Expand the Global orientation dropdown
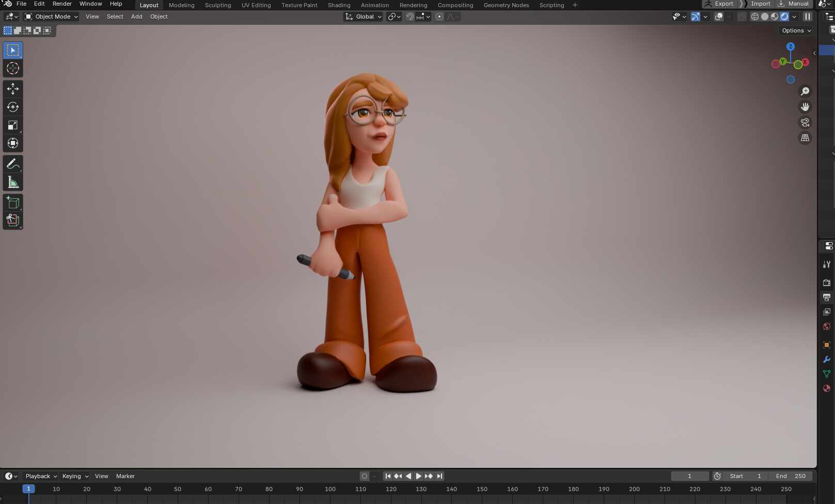This screenshot has width=835, height=504. (x=364, y=17)
